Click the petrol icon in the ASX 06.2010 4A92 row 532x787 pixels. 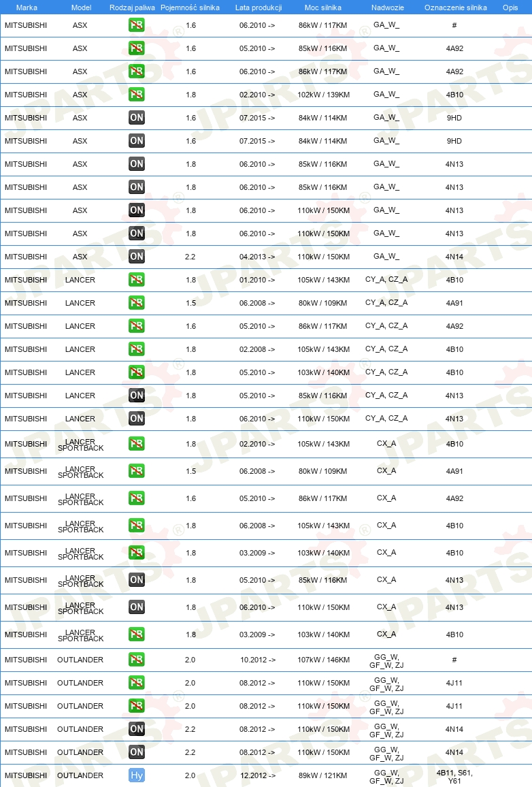tap(136, 71)
